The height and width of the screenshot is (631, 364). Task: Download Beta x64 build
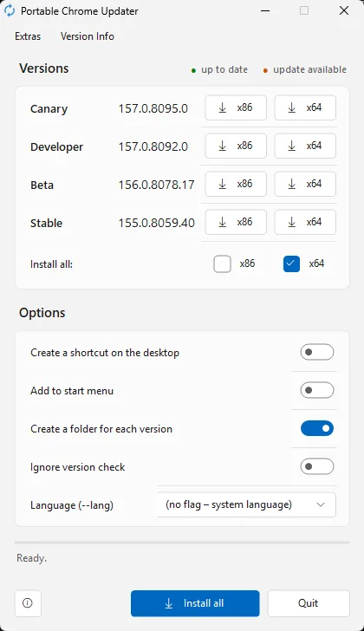coord(305,184)
